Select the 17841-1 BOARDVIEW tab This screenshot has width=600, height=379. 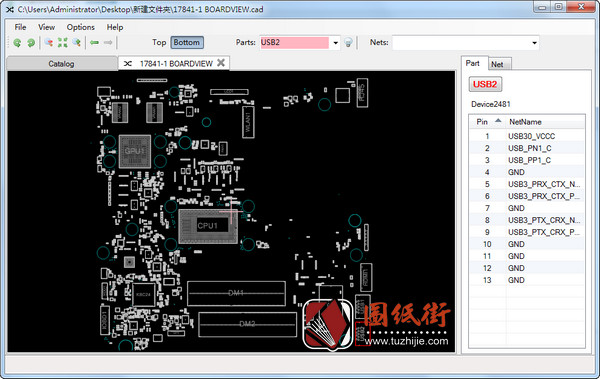pyautogui.click(x=175, y=63)
